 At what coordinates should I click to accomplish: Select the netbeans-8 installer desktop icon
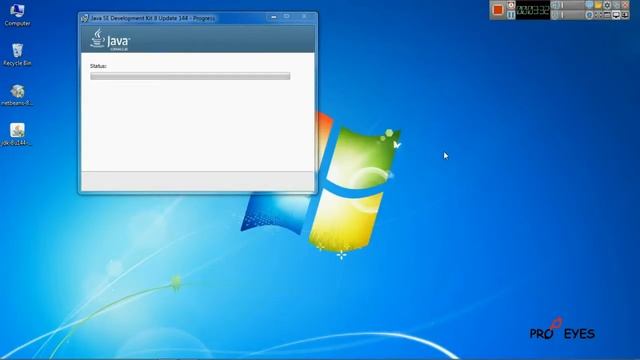17,95
